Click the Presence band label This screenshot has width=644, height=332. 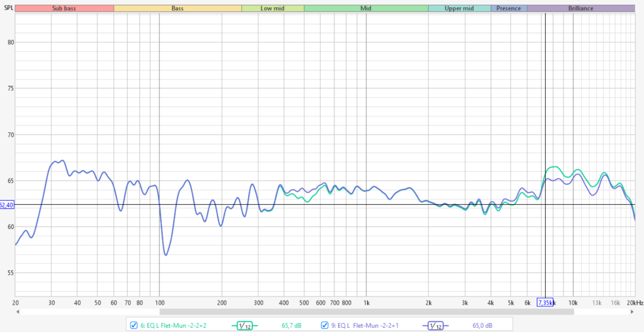pos(509,8)
